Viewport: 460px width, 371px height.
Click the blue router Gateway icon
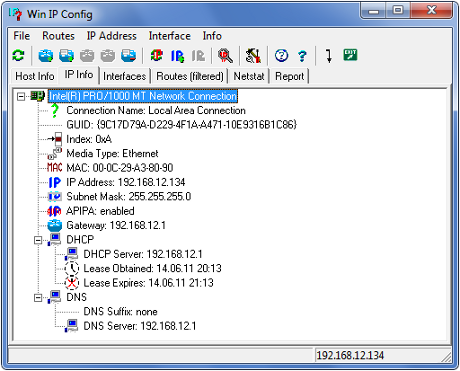pyautogui.click(x=55, y=226)
